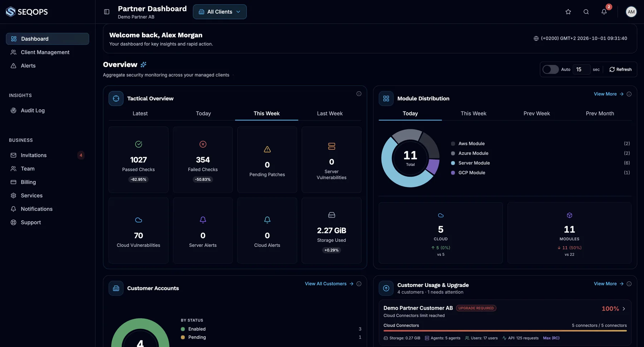Click the Cloud Connectors usage progress bar

(x=505, y=331)
